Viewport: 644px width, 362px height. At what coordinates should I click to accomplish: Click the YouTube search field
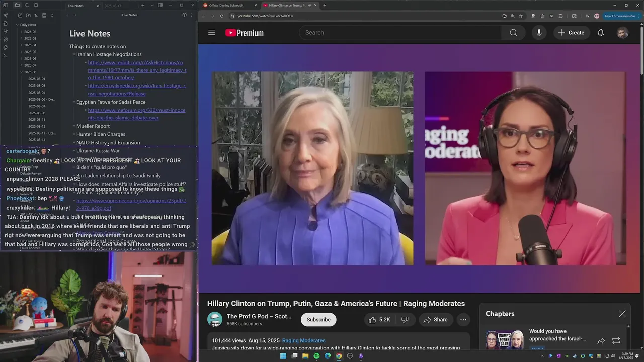coord(400,33)
